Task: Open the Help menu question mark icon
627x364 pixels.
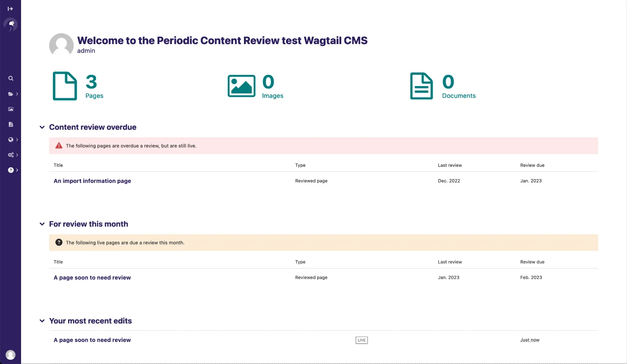Action: click(10, 170)
